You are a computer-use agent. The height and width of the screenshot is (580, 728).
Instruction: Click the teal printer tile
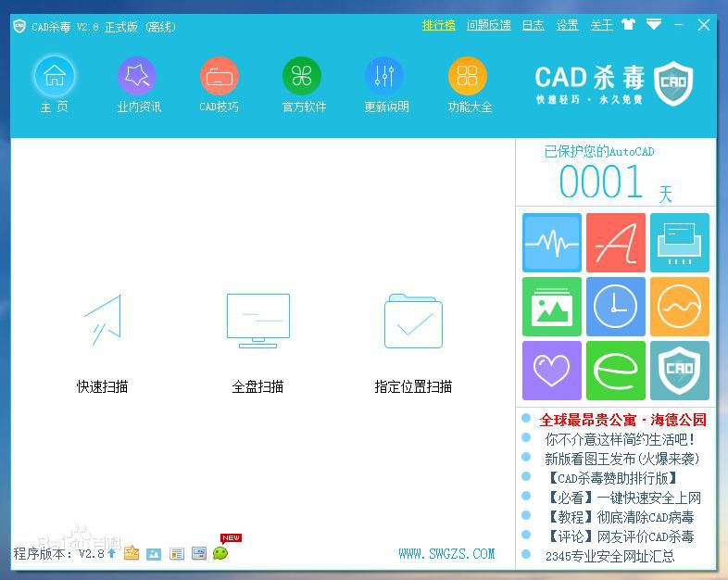[x=680, y=243]
